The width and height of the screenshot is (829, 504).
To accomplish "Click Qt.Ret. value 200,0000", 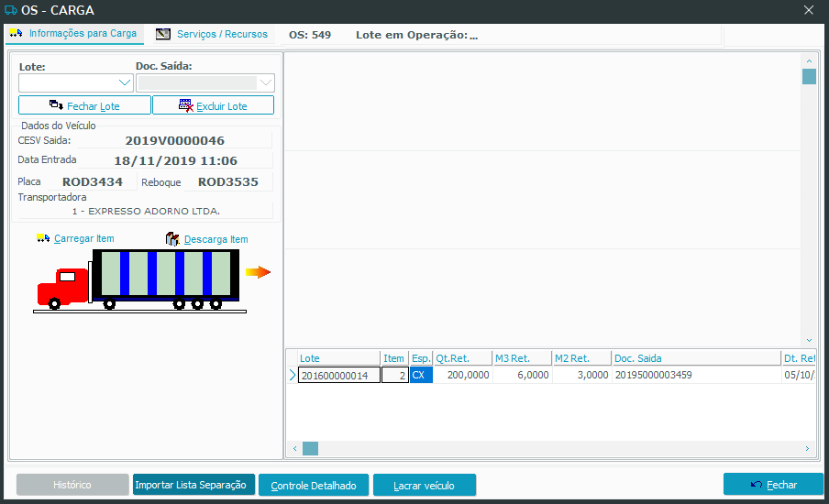I will click(x=462, y=375).
